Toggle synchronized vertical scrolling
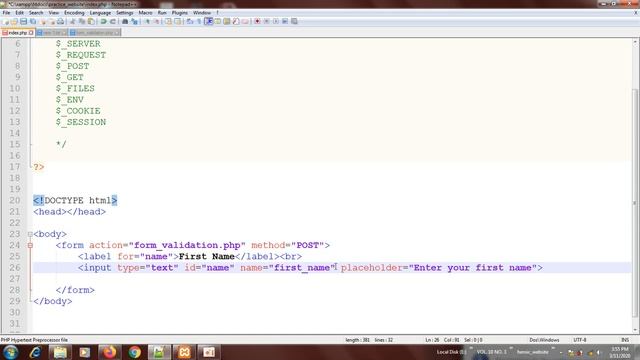640x360 pixels. (x=168, y=21)
